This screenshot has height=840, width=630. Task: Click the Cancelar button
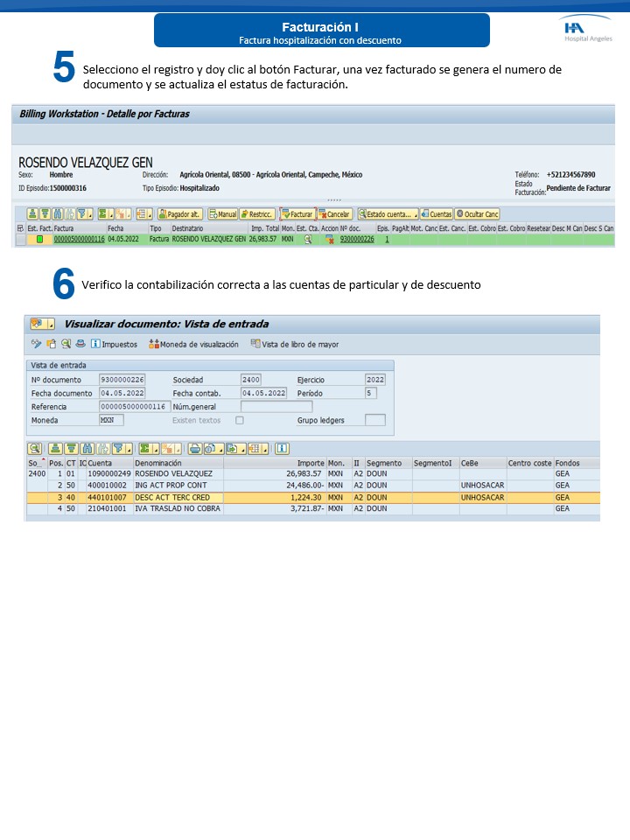(334, 214)
